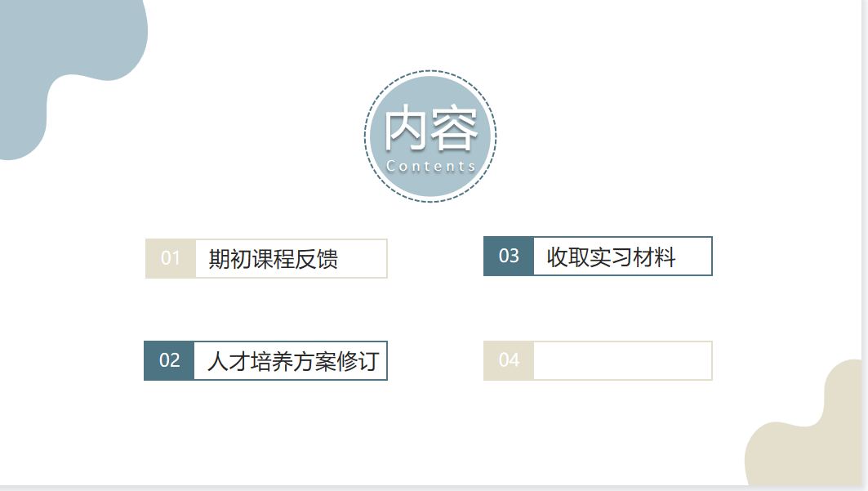Click the 期初课程反馈 text
Image resolution: width=868 pixels, height=491 pixels.
click(x=273, y=259)
